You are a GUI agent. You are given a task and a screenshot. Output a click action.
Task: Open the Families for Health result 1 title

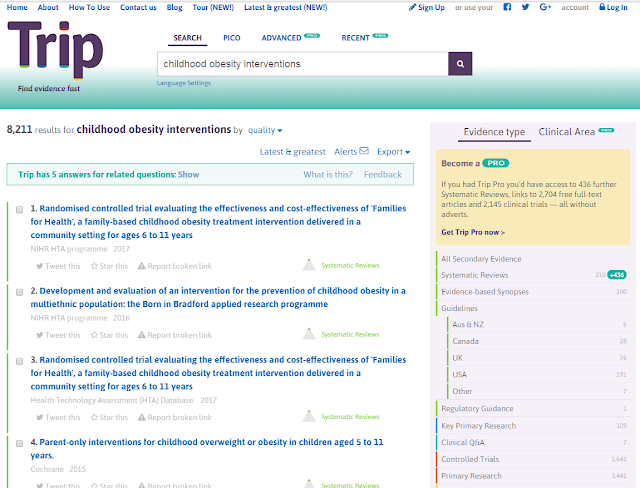coord(218,222)
